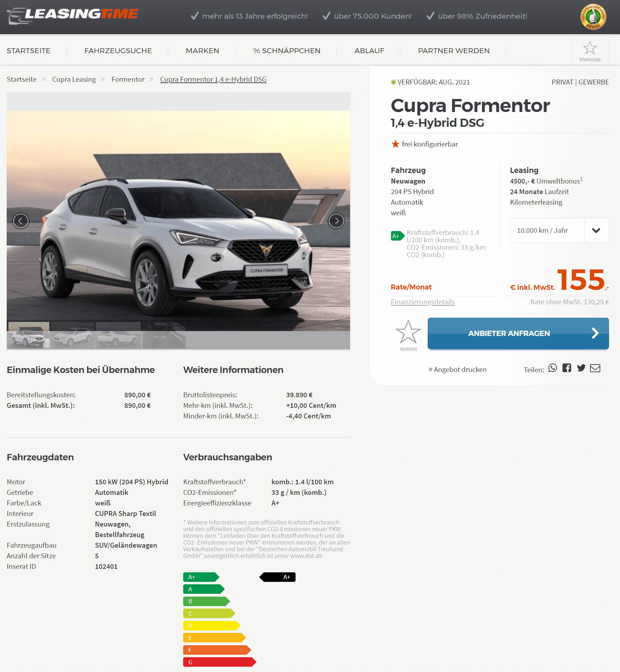Click the LeasingTime logo
The image size is (620, 672).
[x=73, y=16]
